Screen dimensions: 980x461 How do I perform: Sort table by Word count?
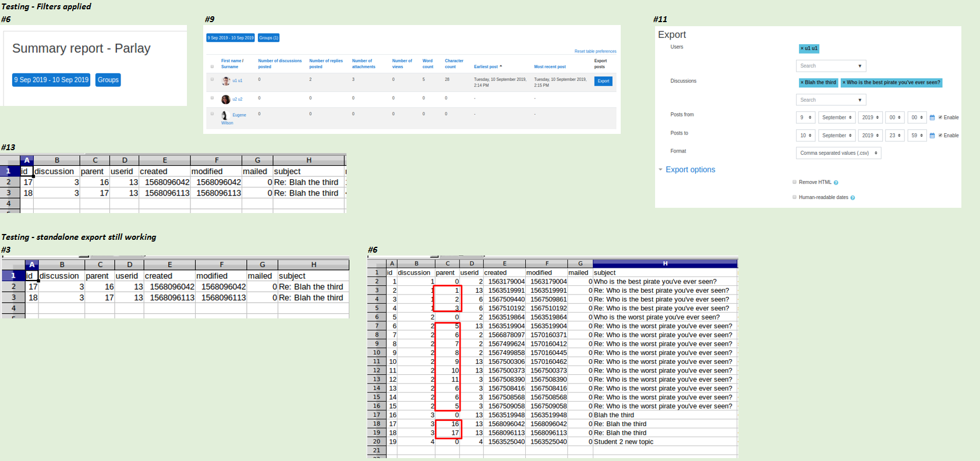tap(428, 63)
